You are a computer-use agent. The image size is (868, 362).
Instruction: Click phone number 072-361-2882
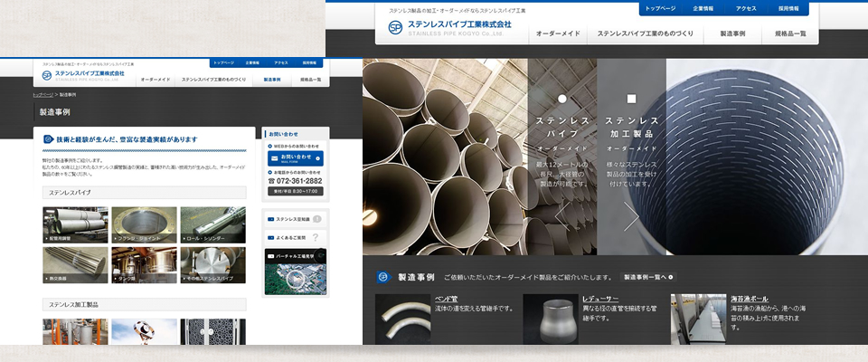[299, 181]
